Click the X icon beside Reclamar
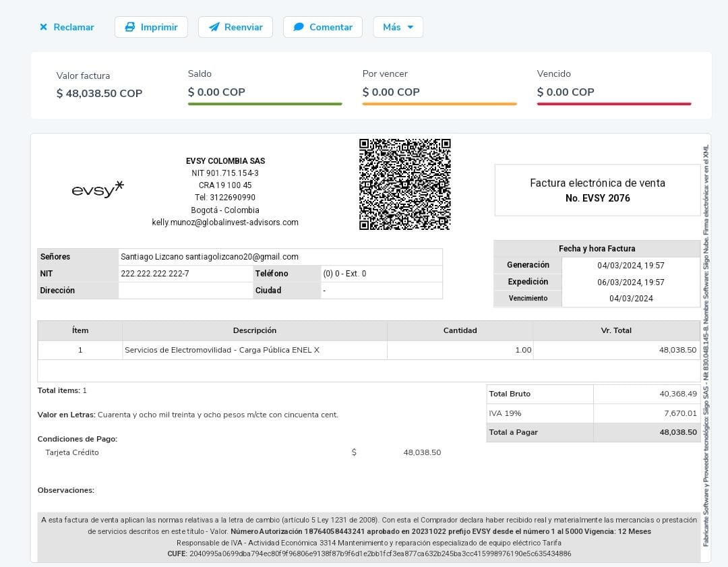The height and width of the screenshot is (567, 728). 44,27
